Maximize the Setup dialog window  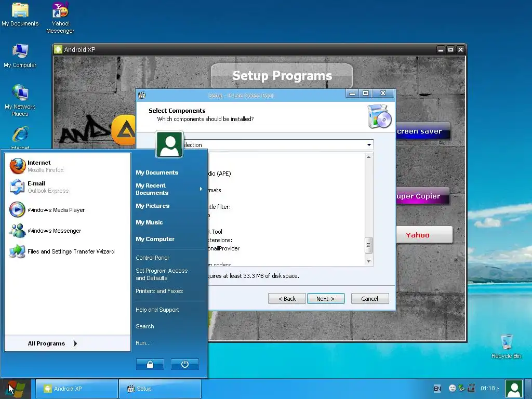pyautogui.click(x=366, y=93)
